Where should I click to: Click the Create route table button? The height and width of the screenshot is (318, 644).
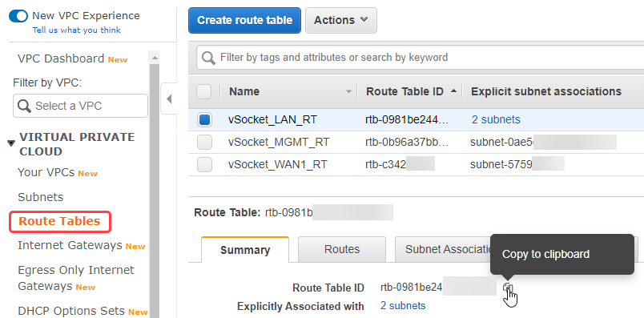(245, 20)
